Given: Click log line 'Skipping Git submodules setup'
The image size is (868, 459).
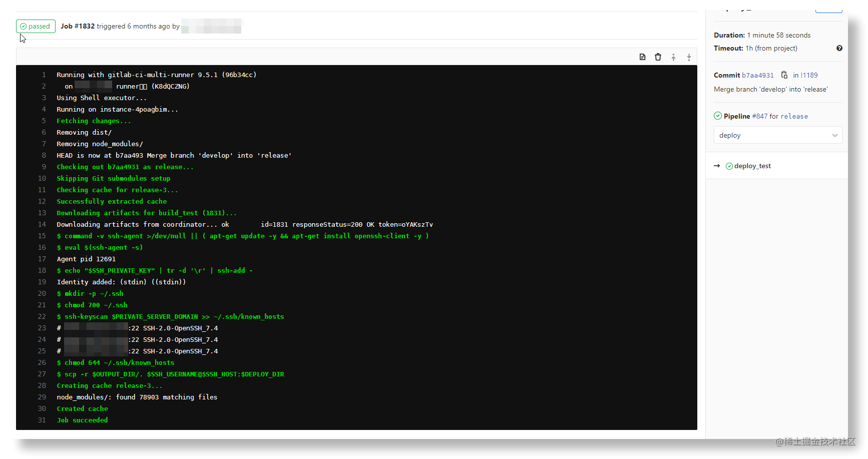Looking at the screenshot, I should tap(114, 178).
